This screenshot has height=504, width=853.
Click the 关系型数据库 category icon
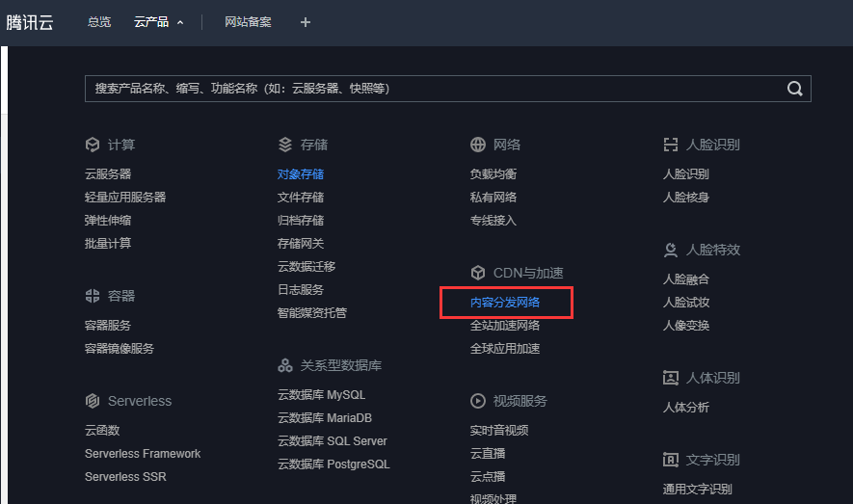pos(285,365)
